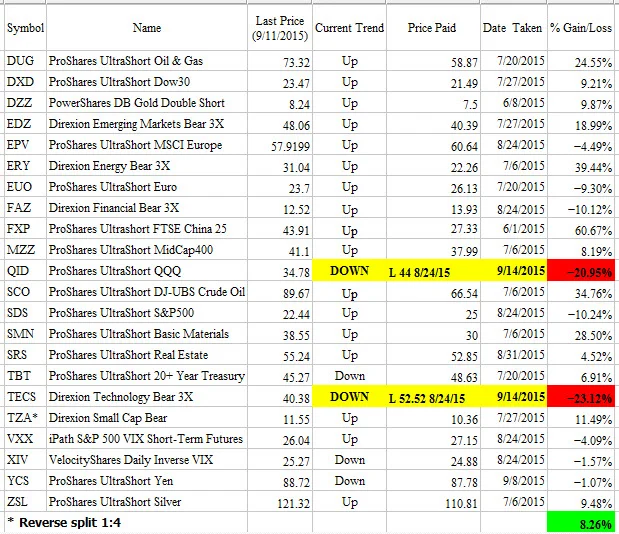Click the % Gain/Loss column header
The image size is (619, 534).
[x=581, y=28]
